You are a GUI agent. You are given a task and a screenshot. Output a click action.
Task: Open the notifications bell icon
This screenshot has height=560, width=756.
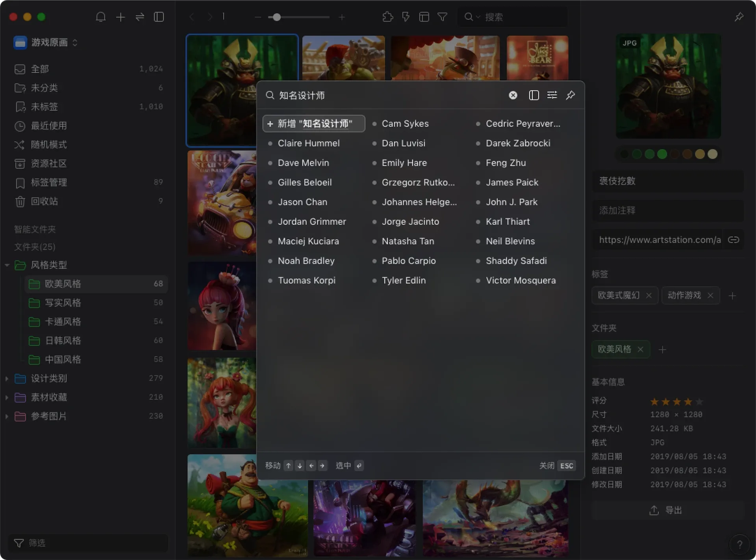coord(101,17)
